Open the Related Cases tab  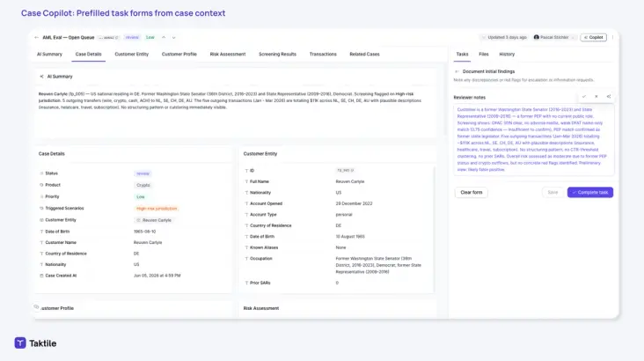pos(364,55)
